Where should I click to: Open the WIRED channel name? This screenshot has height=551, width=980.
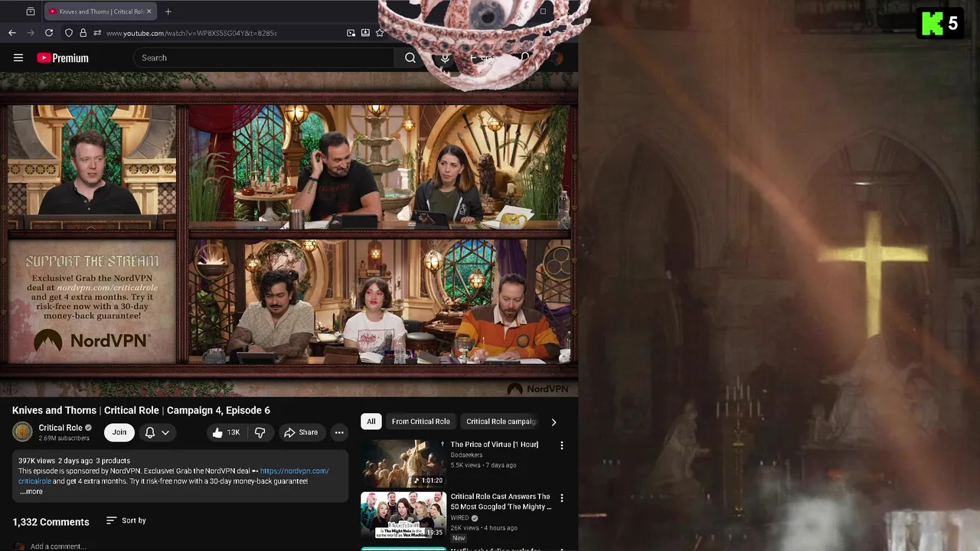click(460, 517)
